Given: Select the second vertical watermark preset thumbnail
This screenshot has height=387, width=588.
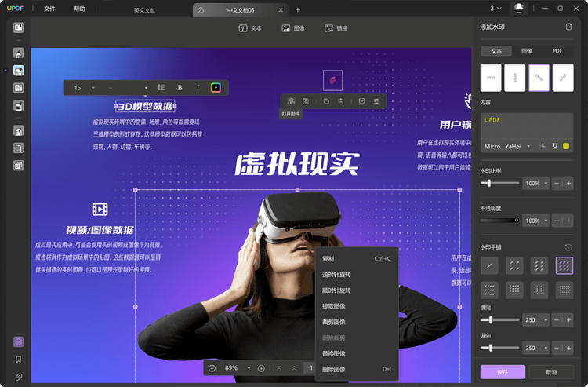Looking at the screenshot, I should coord(515,78).
